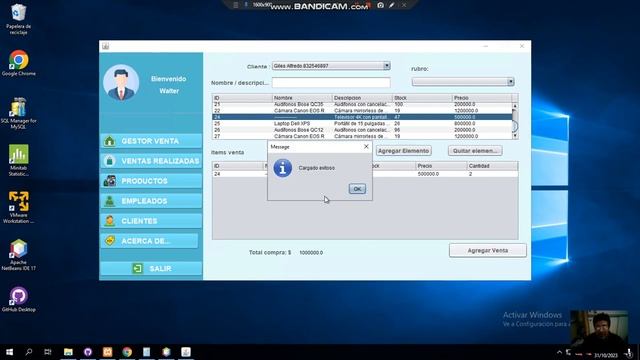Viewport: 640px width, 360px height.
Task: Click the Bandicam screenshot camera icon
Action: click(380, 5)
